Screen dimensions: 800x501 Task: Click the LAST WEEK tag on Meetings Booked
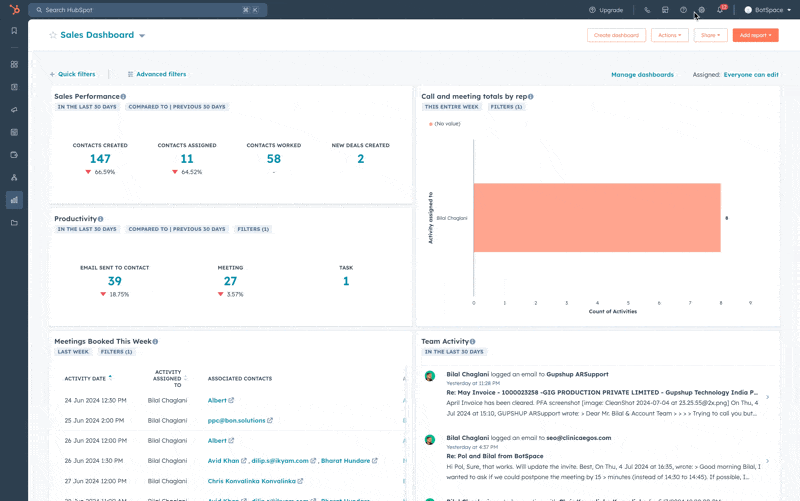coord(73,352)
